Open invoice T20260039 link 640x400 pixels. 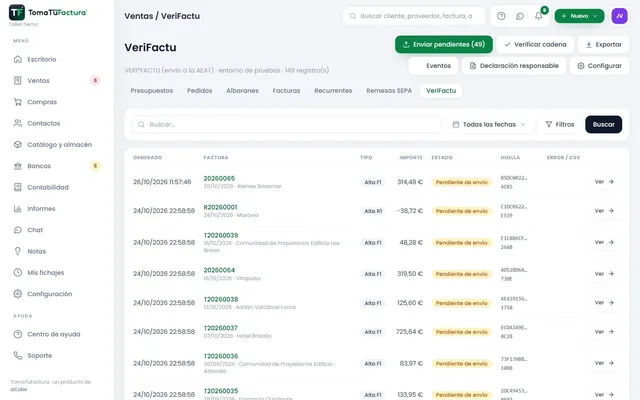[x=221, y=235]
